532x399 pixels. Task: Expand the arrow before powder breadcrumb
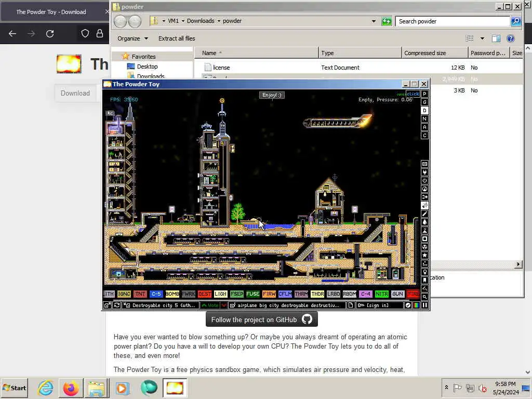(219, 21)
